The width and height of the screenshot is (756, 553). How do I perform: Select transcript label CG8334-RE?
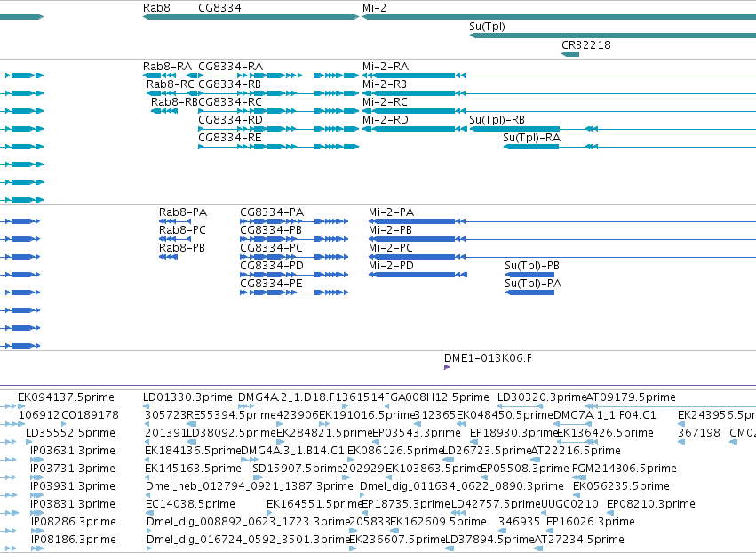(230, 138)
